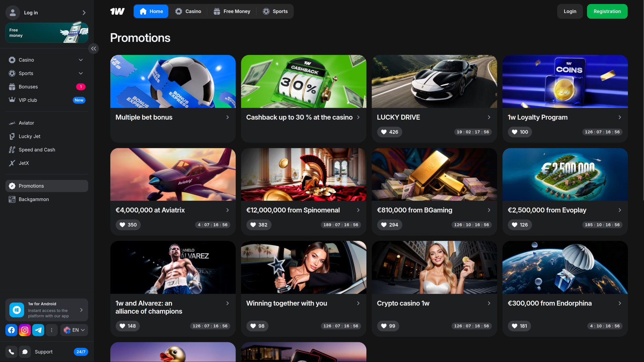Like the LUCKY DRIVE promotion heart

(x=384, y=132)
